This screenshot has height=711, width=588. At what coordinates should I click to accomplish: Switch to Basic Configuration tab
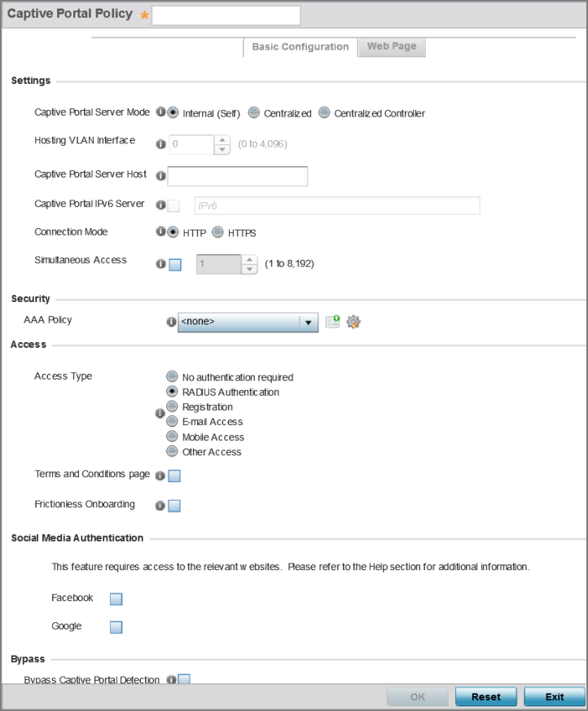pyautogui.click(x=301, y=47)
